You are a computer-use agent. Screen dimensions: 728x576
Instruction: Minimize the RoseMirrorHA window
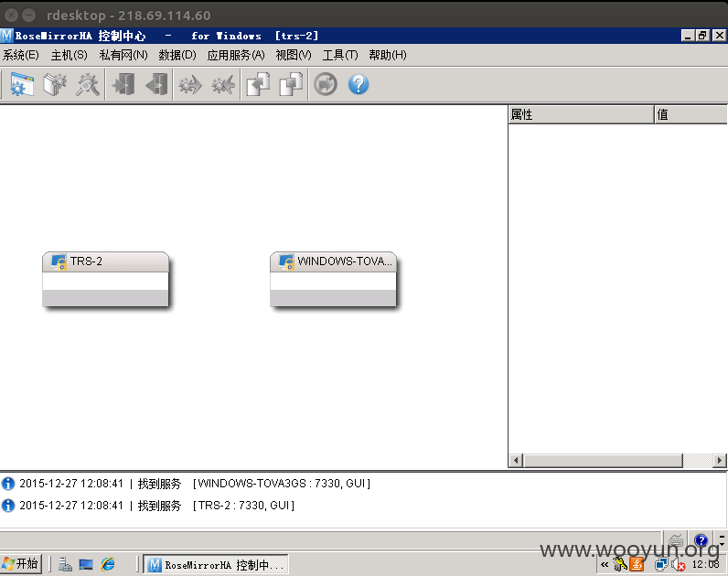(688, 36)
